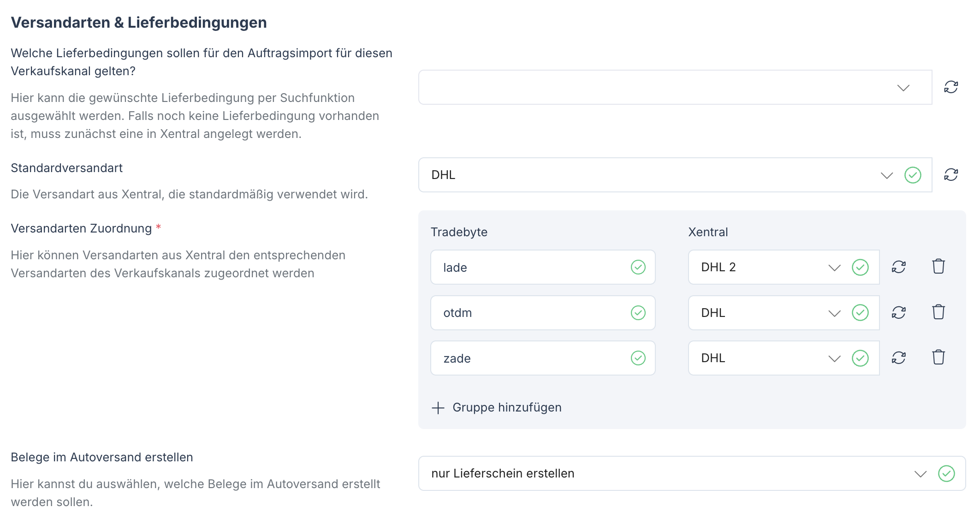This screenshot has width=980, height=519.
Task: Delete the otdm shipping mapping row
Action: [x=938, y=312]
